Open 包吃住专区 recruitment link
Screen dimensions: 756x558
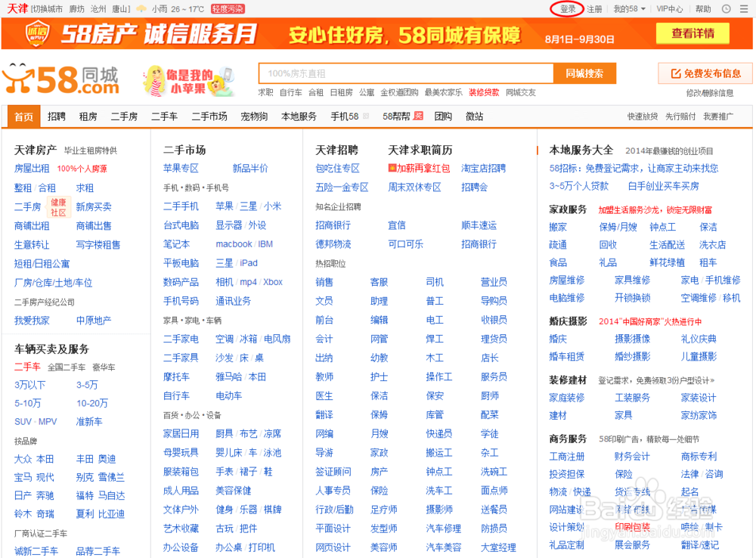(337, 169)
